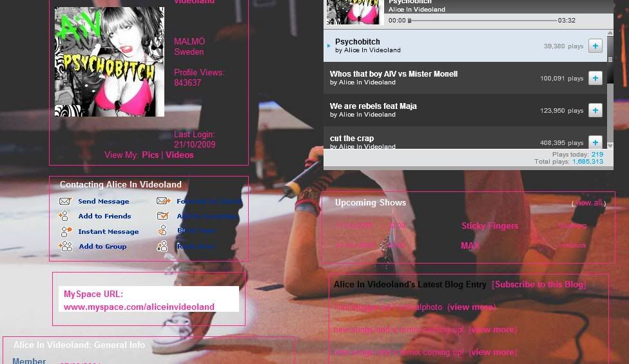This screenshot has height=364, width=629.
Task: Click the Plays today count 219
Action: click(597, 155)
